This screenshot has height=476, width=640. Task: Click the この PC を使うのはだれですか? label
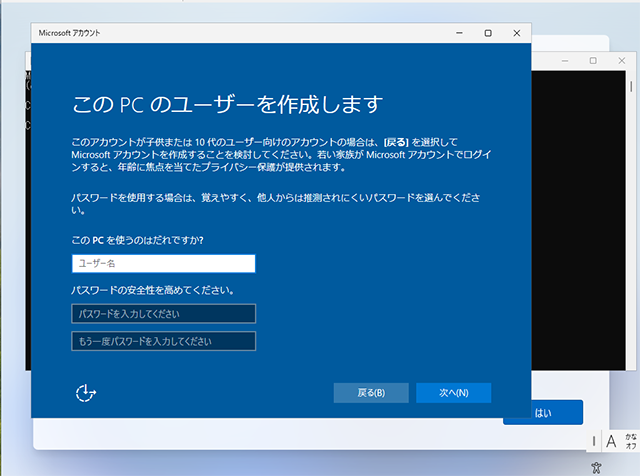[145, 240]
